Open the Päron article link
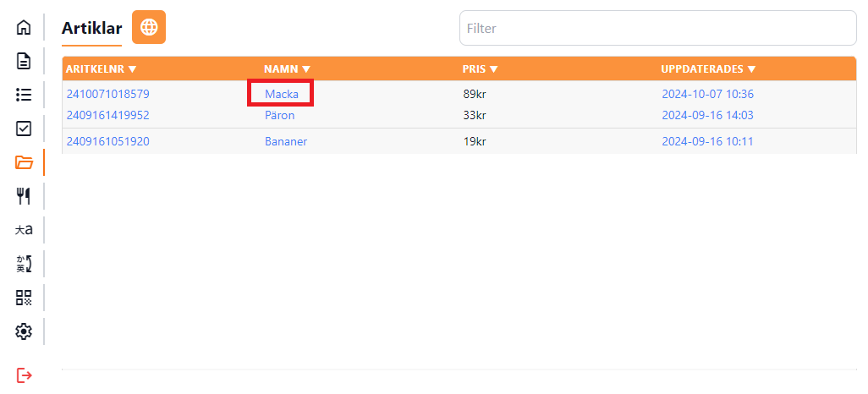The height and width of the screenshot is (394, 868). 279,115
